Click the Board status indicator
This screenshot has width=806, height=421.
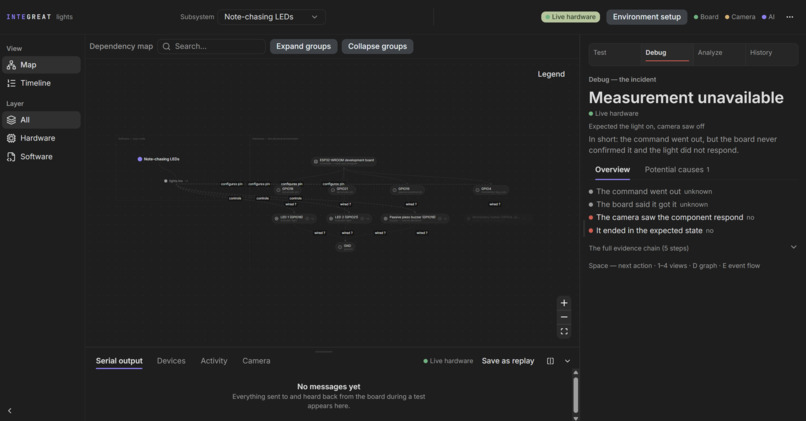706,17
